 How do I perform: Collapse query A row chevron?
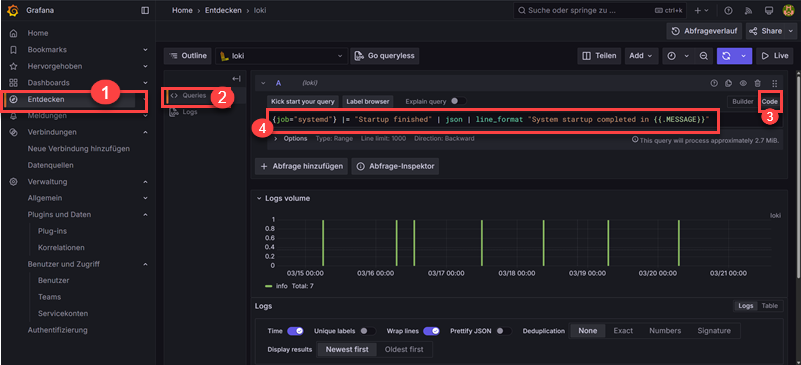click(263, 83)
